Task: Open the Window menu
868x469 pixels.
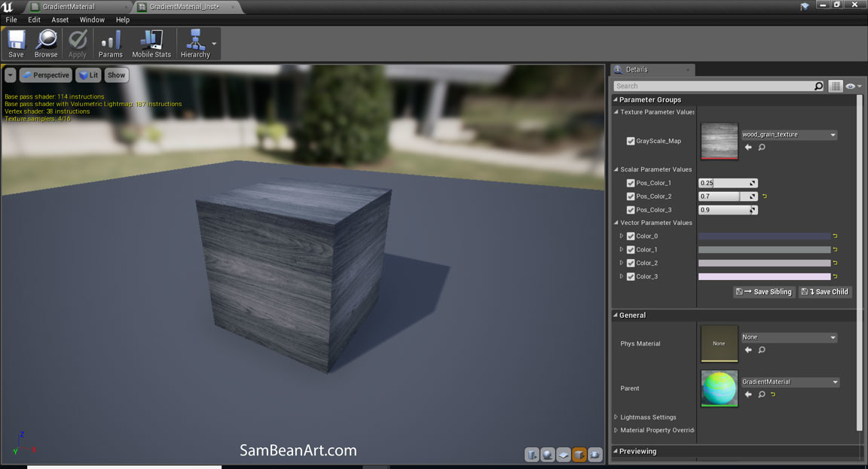Action: click(92, 20)
